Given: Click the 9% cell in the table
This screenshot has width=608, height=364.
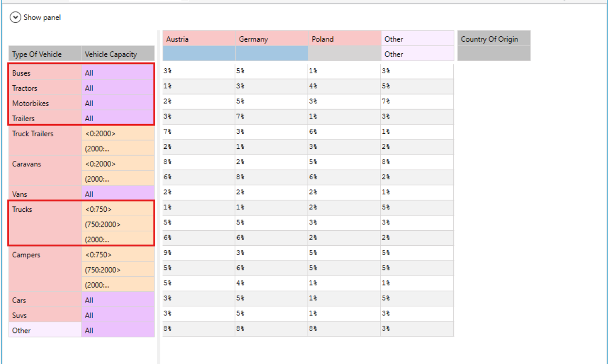Looking at the screenshot, I should (199, 253).
